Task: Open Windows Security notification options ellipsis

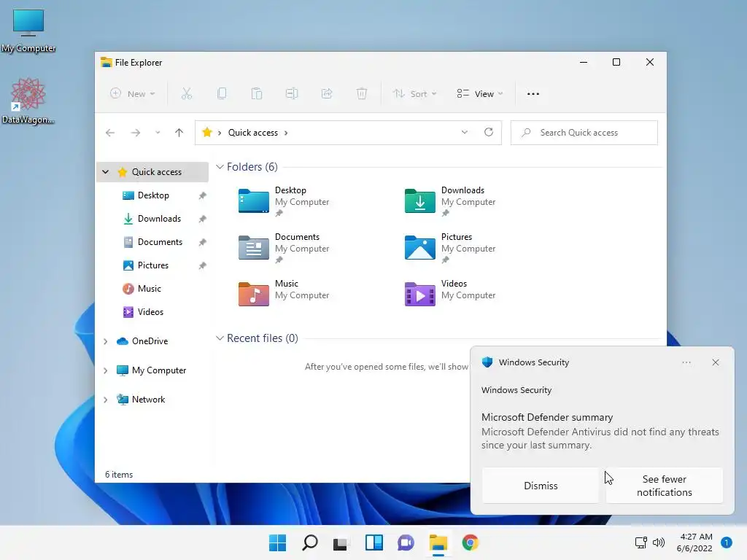Action: click(686, 362)
